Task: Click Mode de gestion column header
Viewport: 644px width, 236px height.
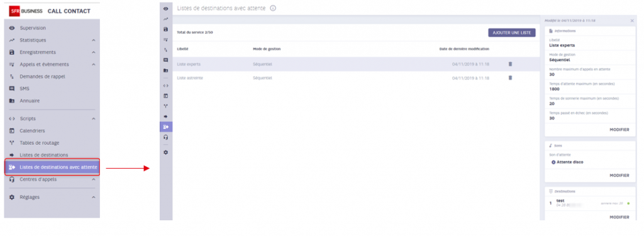Action: [x=267, y=48]
